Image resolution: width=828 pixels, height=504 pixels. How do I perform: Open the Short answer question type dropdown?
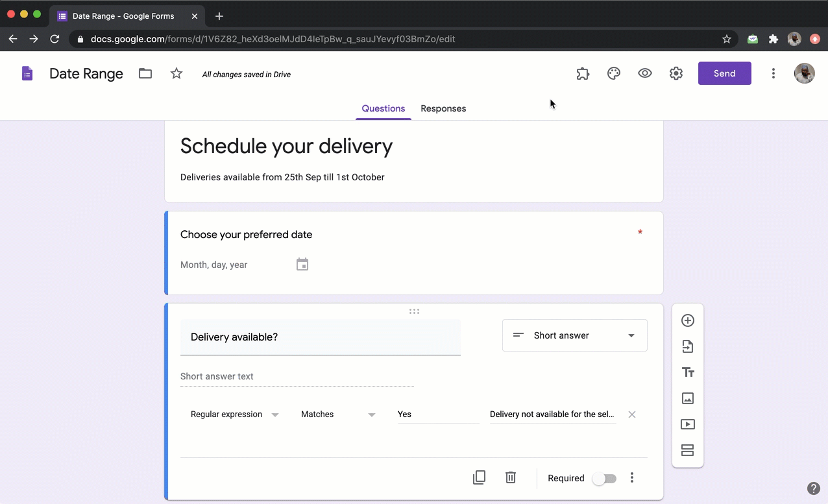tap(574, 335)
